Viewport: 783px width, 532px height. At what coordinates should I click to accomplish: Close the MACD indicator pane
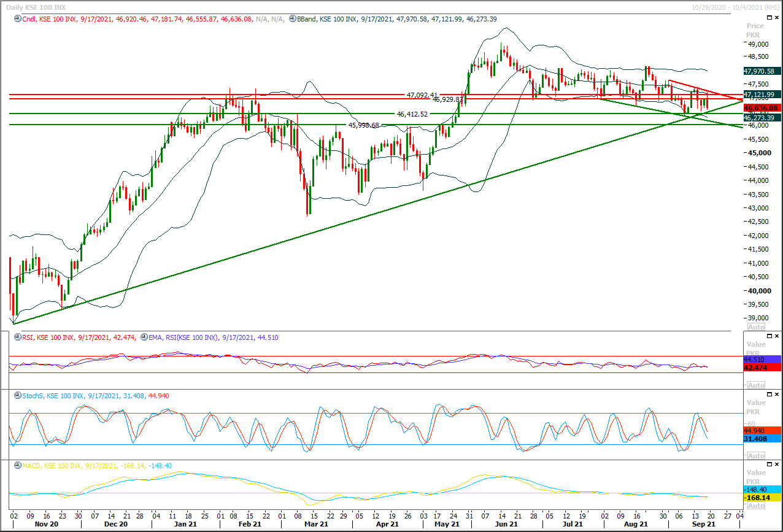[776, 466]
